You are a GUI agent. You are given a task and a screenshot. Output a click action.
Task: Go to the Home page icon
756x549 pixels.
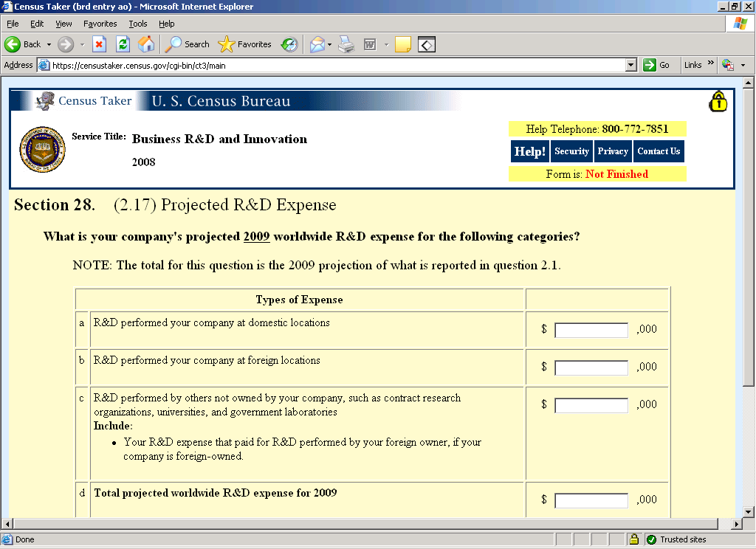point(146,44)
